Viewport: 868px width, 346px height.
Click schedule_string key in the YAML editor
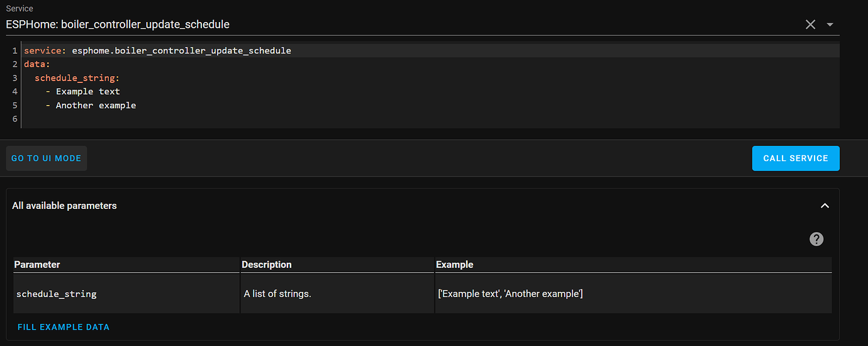[x=77, y=78]
